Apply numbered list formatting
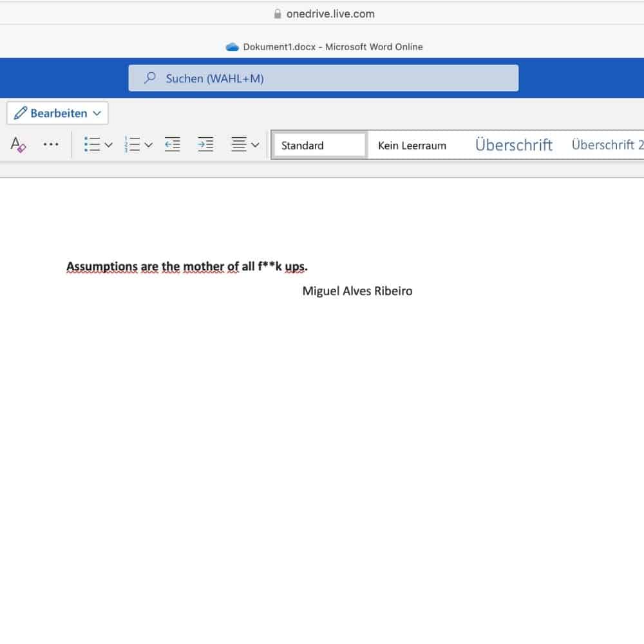The image size is (644, 644). click(132, 144)
